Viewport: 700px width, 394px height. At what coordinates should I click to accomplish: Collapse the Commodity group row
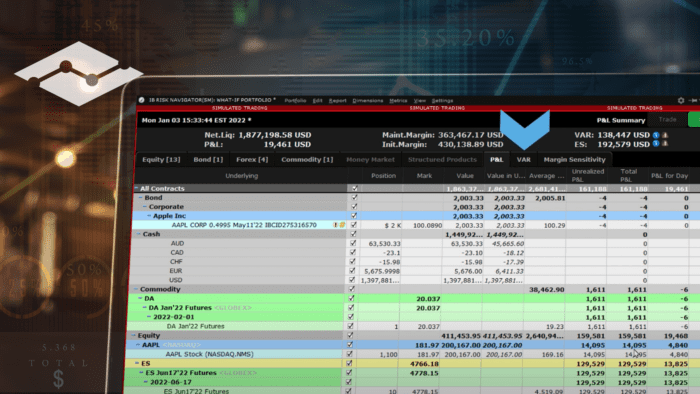pyautogui.click(x=136, y=289)
